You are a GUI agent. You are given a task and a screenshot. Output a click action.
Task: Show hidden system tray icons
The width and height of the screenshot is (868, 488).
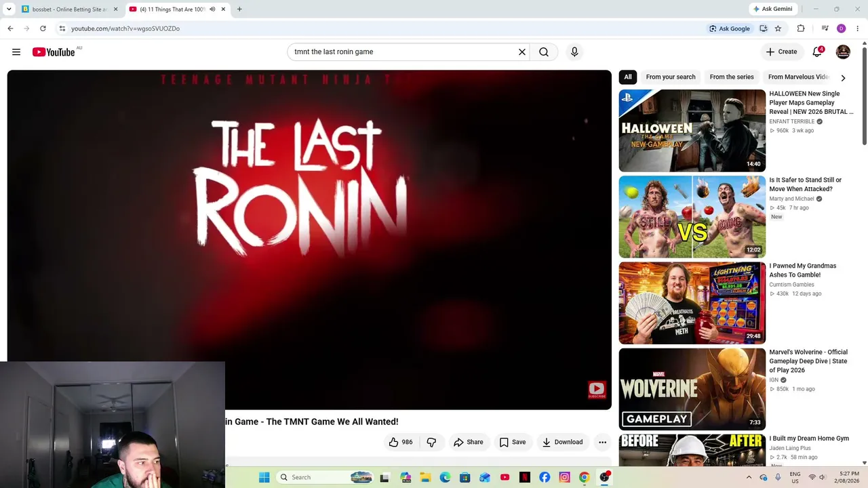point(749,477)
